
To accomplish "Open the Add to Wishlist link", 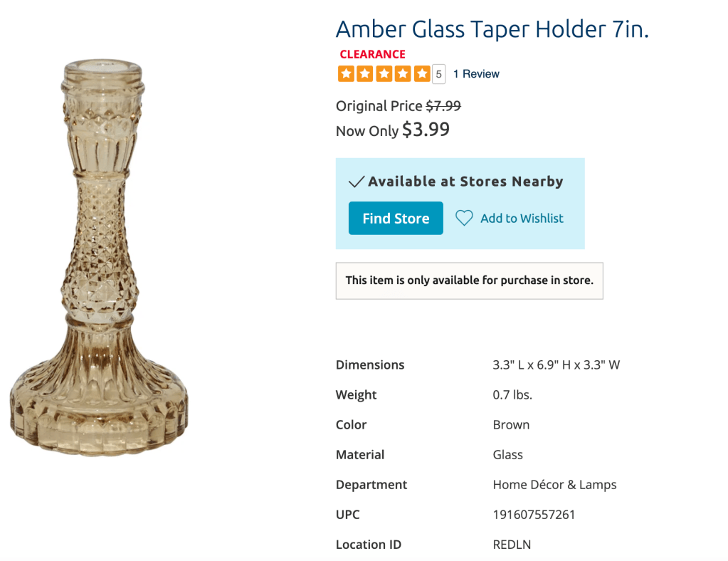I will point(522,219).
